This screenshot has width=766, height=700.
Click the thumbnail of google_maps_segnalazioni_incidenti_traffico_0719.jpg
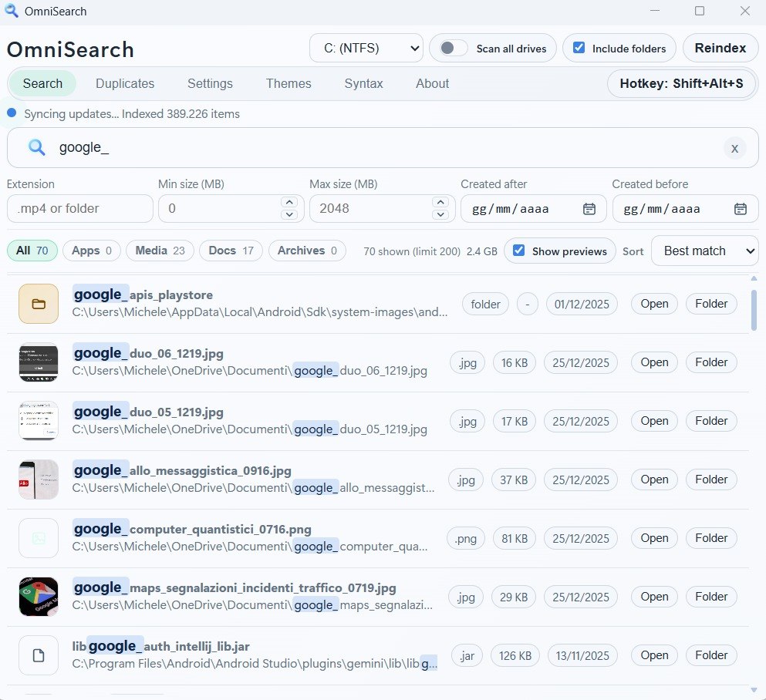pyautogui.click(x=38, y=596)
